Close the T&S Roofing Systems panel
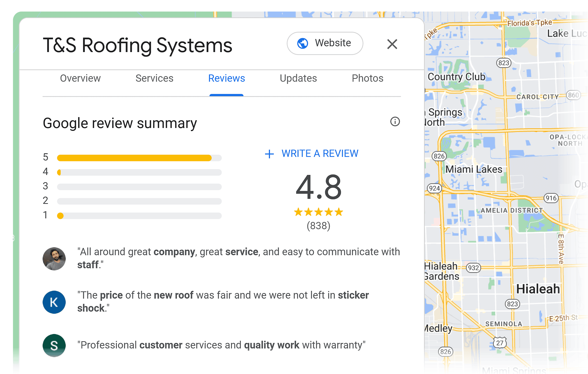Image resolution: width=588 pixels, height=374 pixels. [x=392, y=44]
